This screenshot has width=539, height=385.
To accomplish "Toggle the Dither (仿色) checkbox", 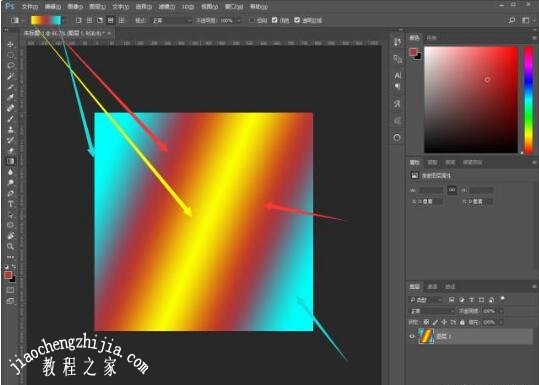I will (x=274, y=20).
